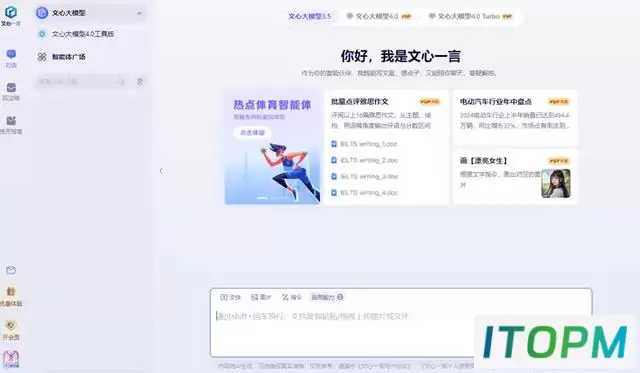Select the 文心大模型4.0 tab
Image resolution: width=640 pixels, height=373 pixels.
(x=379, y=16)
